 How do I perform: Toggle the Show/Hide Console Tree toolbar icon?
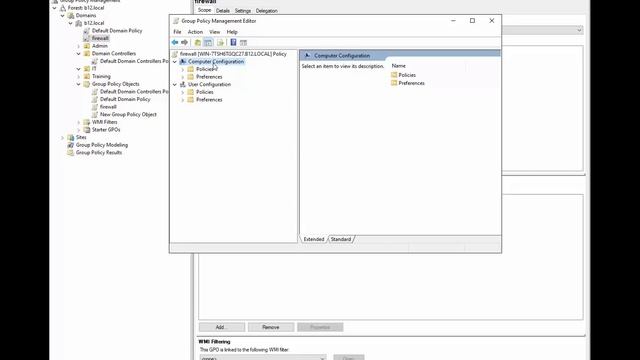pos(208,42)
